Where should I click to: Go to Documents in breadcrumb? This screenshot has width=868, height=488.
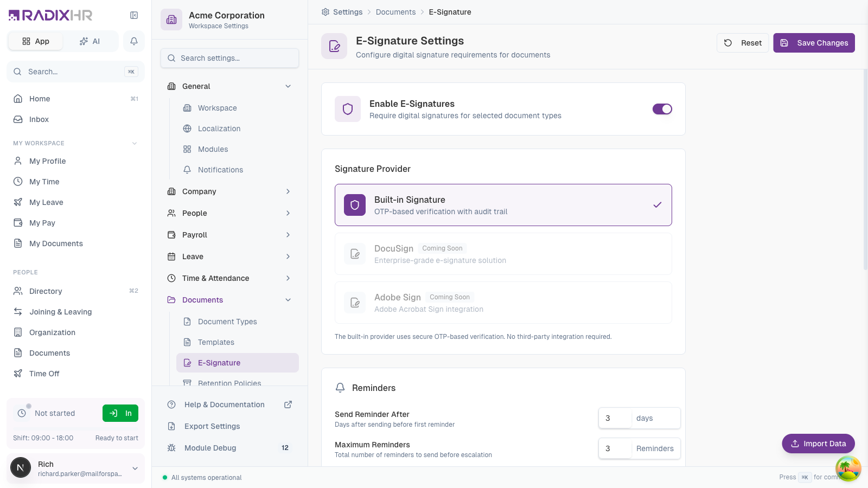click(395, 12)
